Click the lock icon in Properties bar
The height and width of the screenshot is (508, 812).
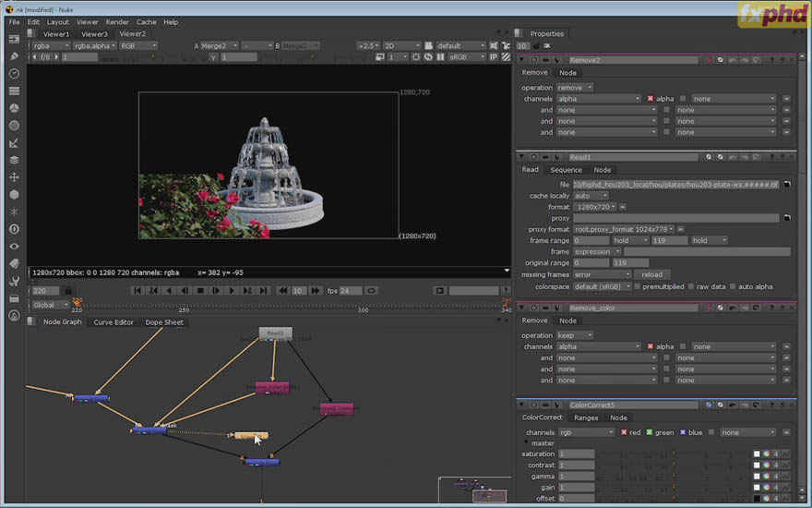(x=536, y=46)
